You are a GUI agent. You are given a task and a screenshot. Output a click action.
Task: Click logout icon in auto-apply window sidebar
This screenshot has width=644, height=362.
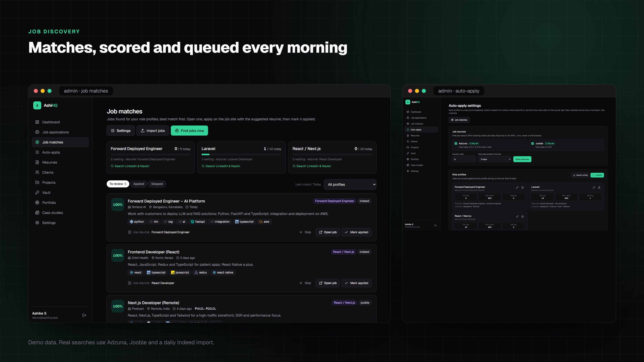pos(436,225)
